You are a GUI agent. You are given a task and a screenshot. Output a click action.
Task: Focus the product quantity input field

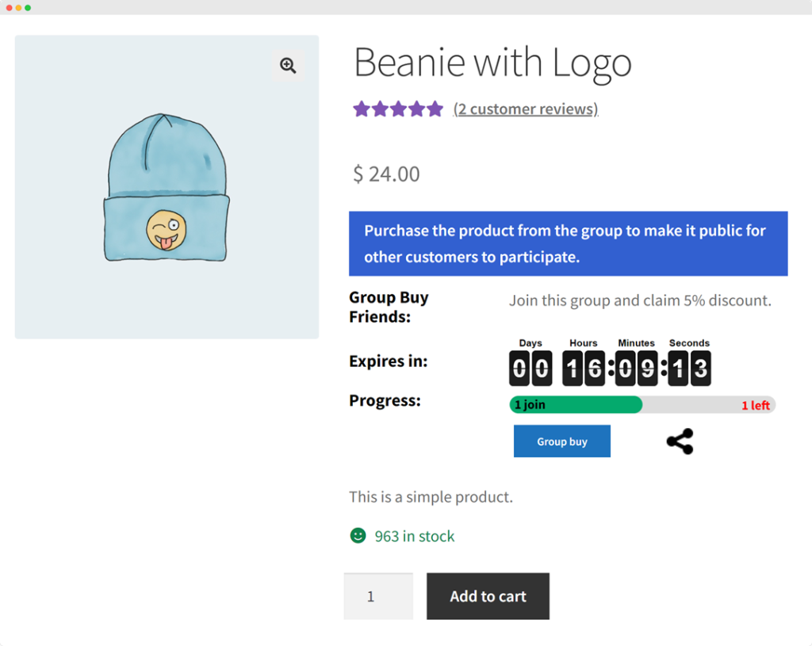click(378, 596)
